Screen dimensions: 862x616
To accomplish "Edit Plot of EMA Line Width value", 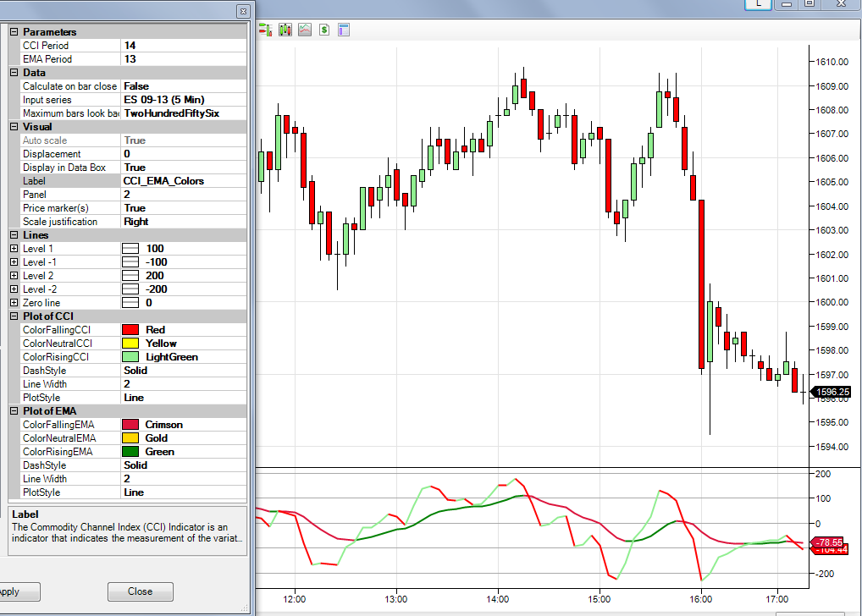I will coord(184,479).
